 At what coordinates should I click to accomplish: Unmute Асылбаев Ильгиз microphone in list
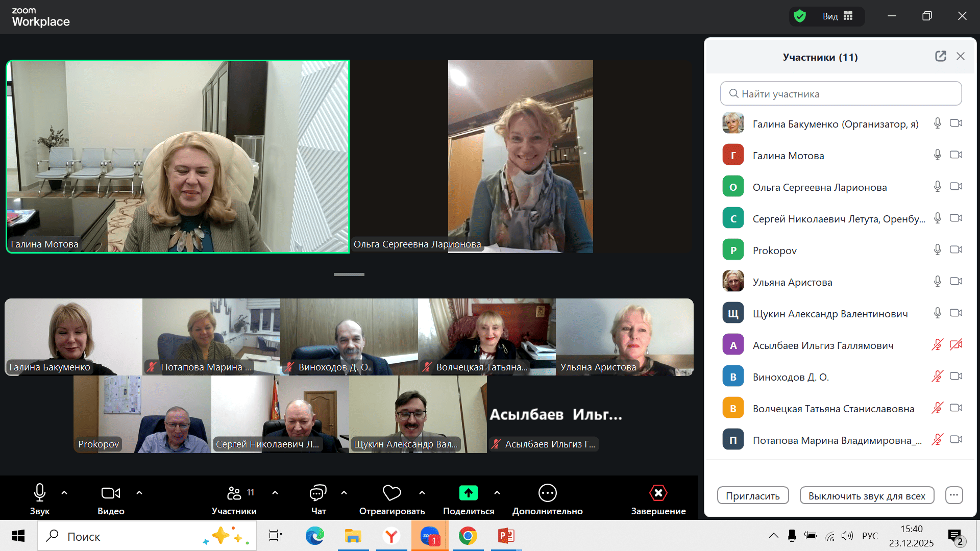click(x=937, y=345)
